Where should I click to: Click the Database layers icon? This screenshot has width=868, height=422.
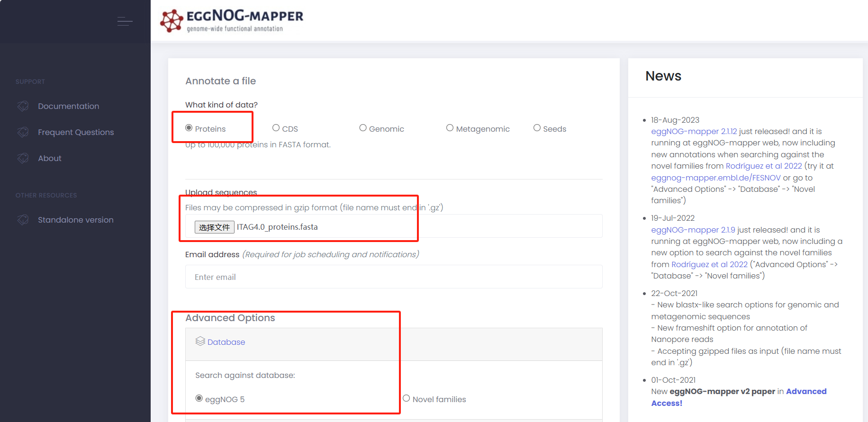[x=200, y=341]
